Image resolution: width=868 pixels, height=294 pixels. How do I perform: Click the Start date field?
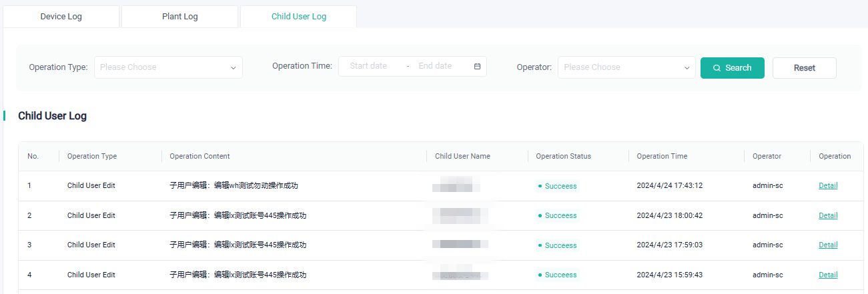(x=368, y=66)
